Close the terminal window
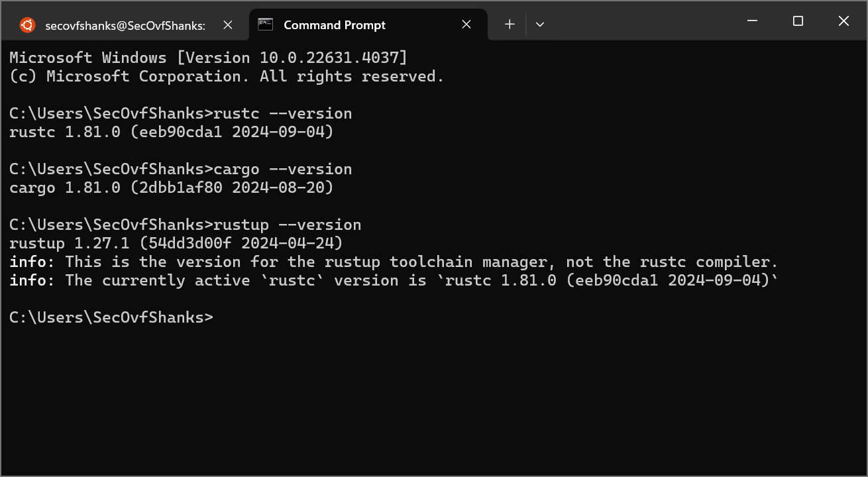The image size is (868, 477). [843, 21]
